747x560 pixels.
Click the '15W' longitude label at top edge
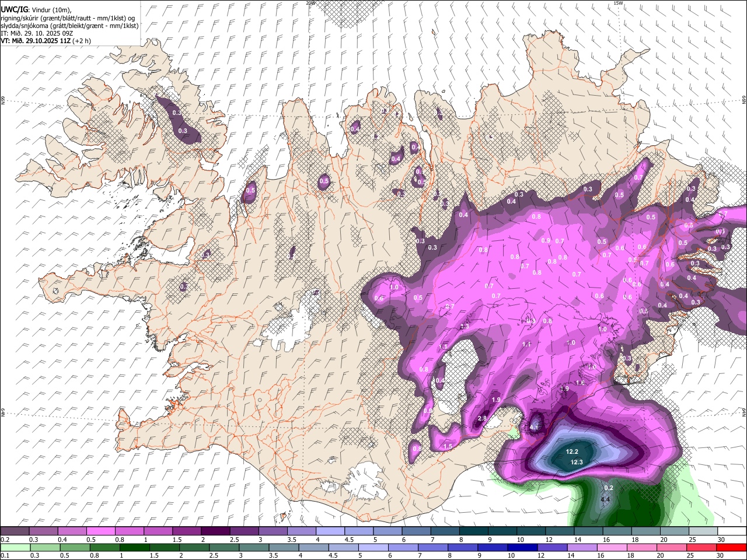(618, 3)
